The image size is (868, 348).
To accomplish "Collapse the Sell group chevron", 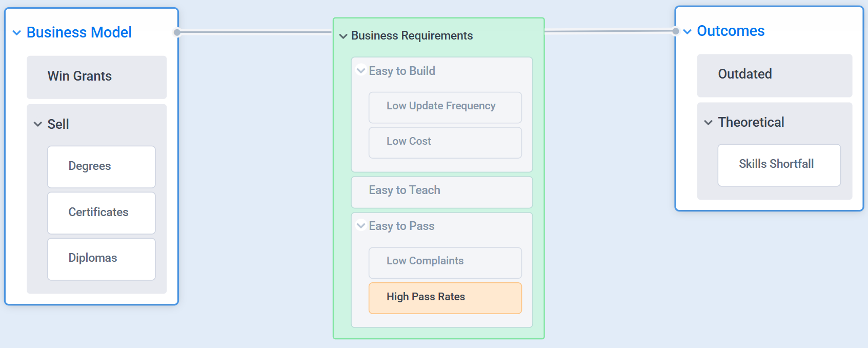I will (x=37, y=124).
